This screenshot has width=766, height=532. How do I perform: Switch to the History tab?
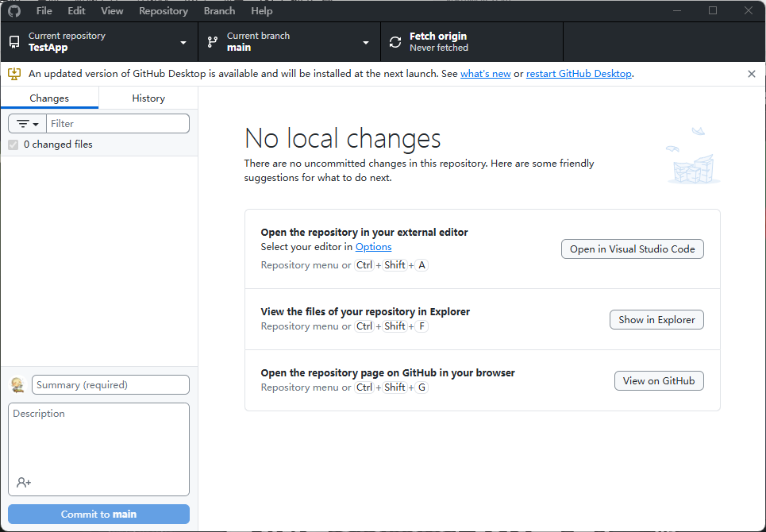click(x=148, y=98)
